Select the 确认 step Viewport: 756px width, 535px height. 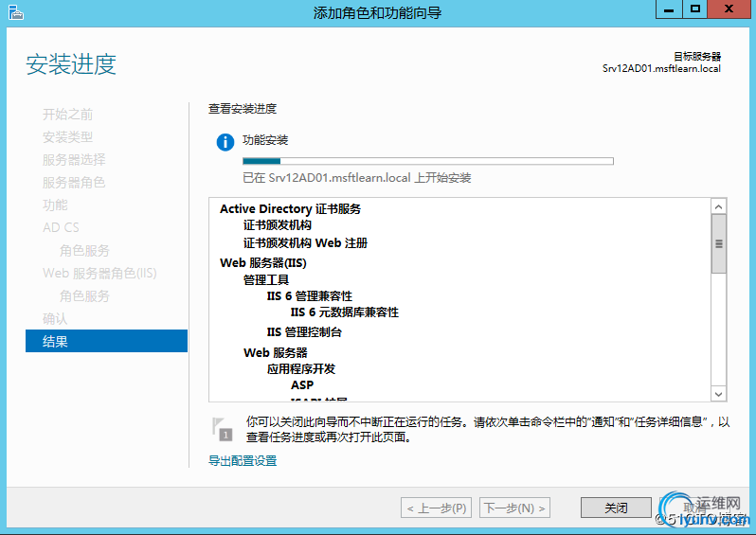point(55,318)
